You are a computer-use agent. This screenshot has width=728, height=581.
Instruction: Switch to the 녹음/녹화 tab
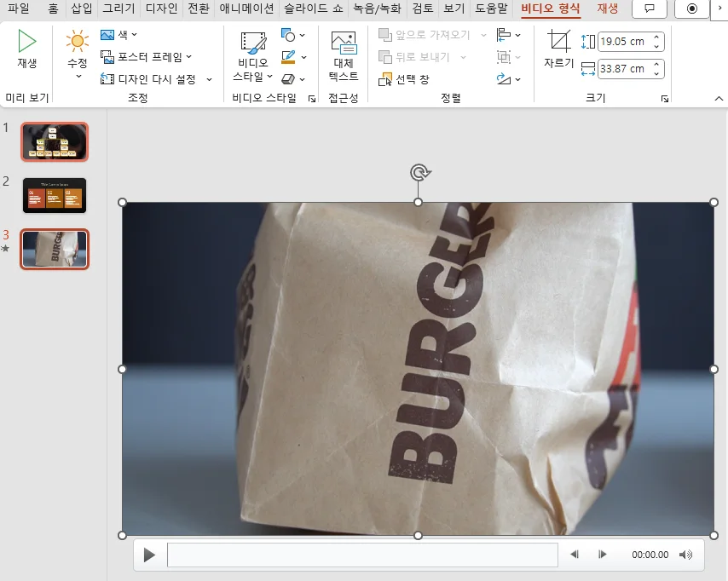[x=377, y=9]
